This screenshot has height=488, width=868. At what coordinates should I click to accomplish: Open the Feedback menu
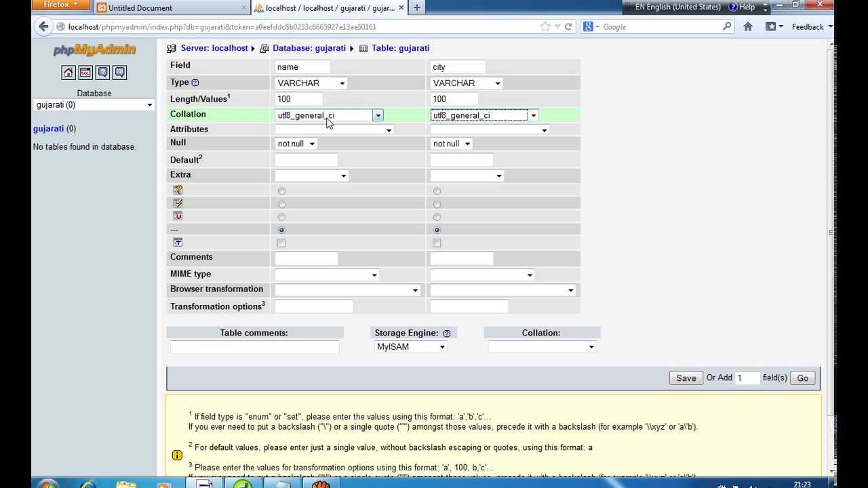pos(812,26)
